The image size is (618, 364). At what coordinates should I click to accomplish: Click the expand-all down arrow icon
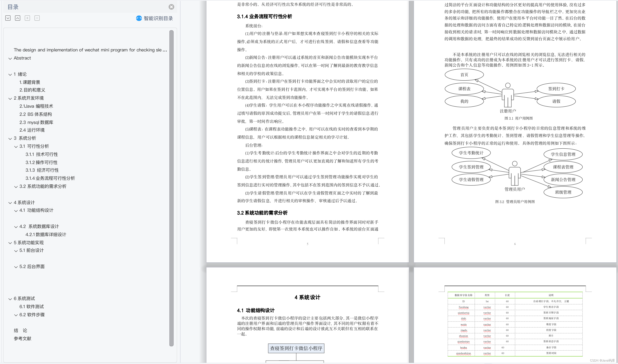[8, 18]
